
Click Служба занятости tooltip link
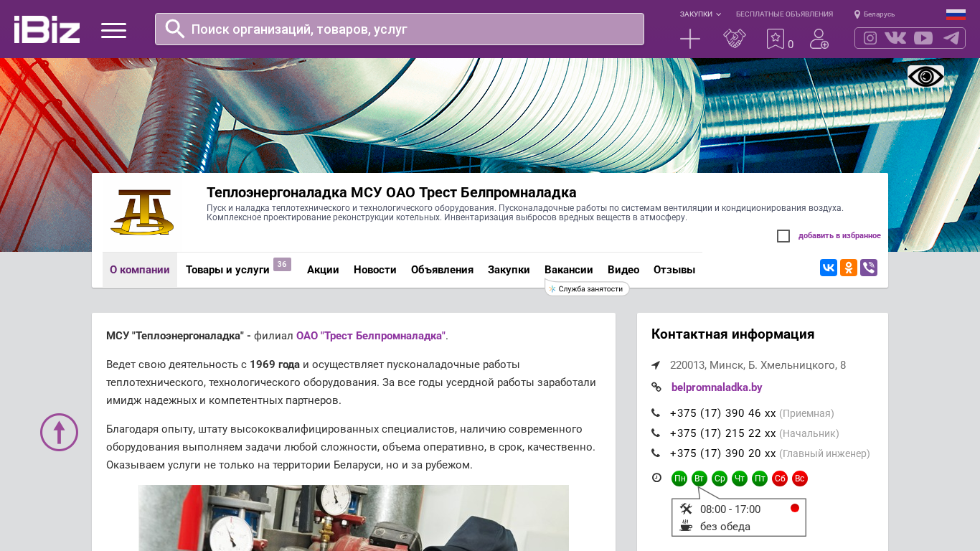(x=587, y=288)
